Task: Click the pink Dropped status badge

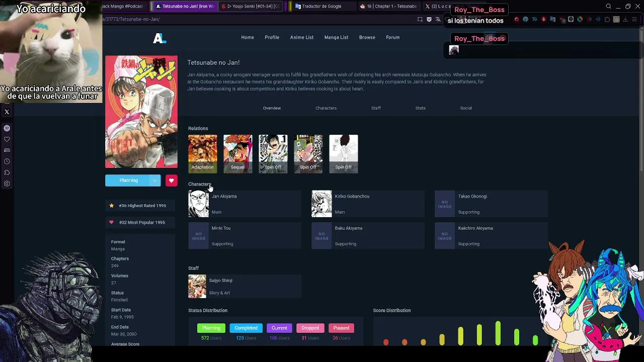Action: pos(310,328)
